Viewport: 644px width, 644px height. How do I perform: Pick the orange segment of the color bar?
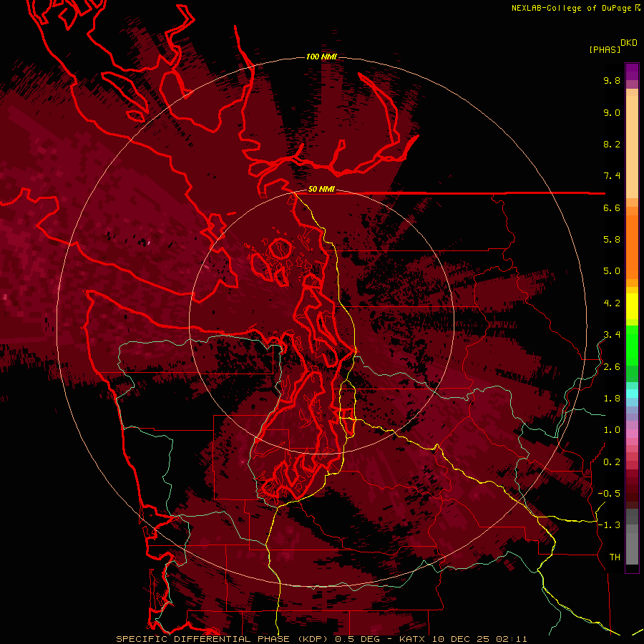[x=632, y=246]
